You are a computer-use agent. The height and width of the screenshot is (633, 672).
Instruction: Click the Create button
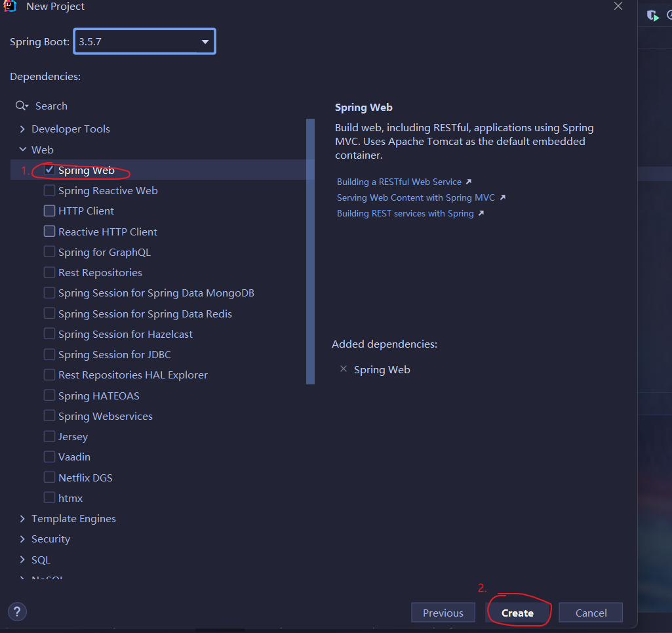(518, 613)
